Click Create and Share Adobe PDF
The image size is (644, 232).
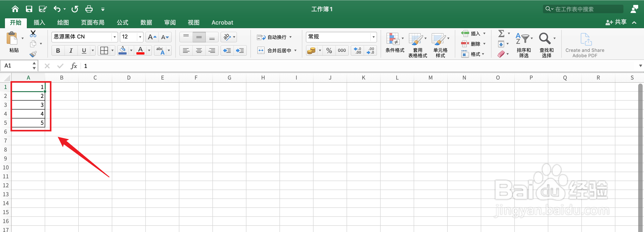[585, 45]
